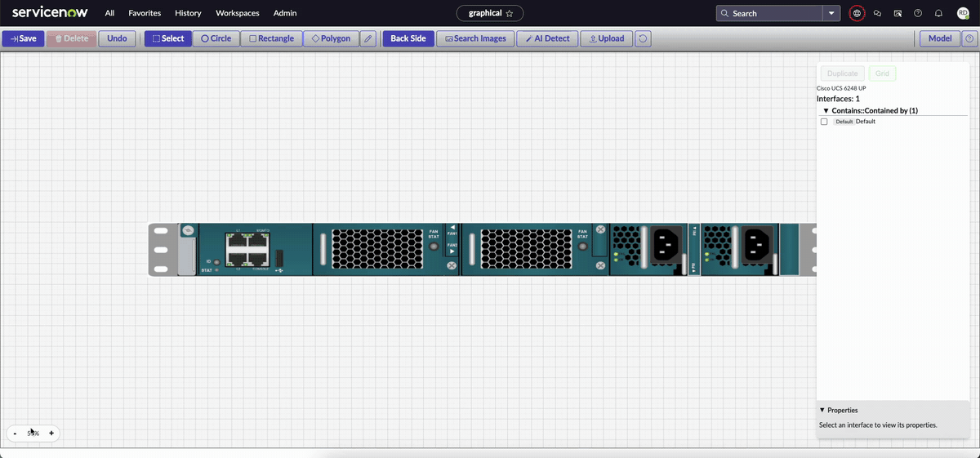This screenshot has height=458, width=980.
Task: Click the Upload button
Action: pyautogui.click(x=606, y=38)
